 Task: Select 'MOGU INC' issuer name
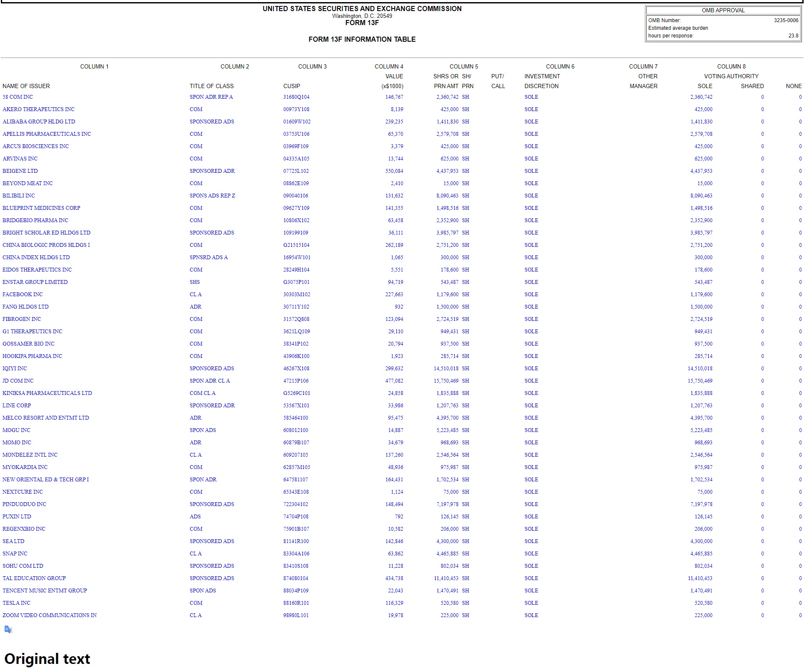click(x=16, y=430)
